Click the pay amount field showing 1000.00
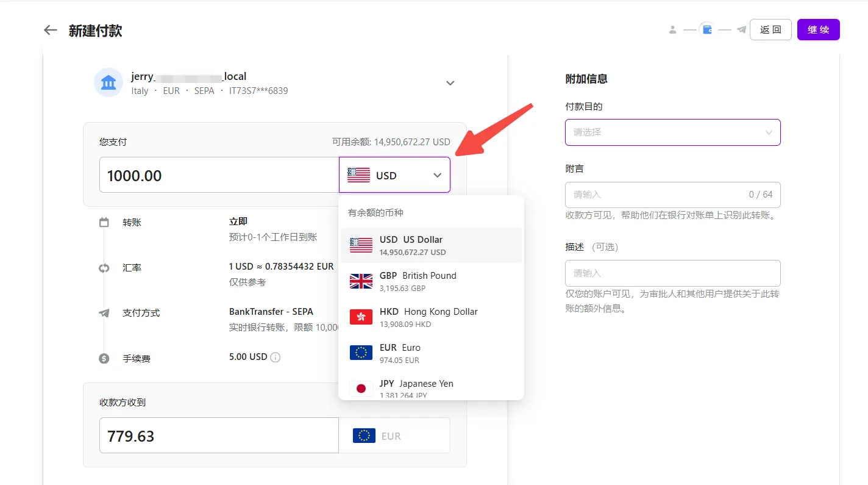 coord(219,175)
